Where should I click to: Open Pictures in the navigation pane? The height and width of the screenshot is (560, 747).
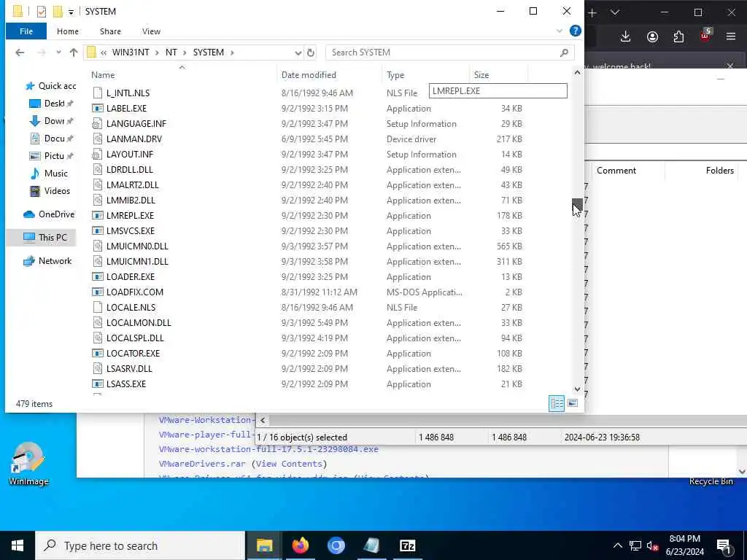click(51, 156)
